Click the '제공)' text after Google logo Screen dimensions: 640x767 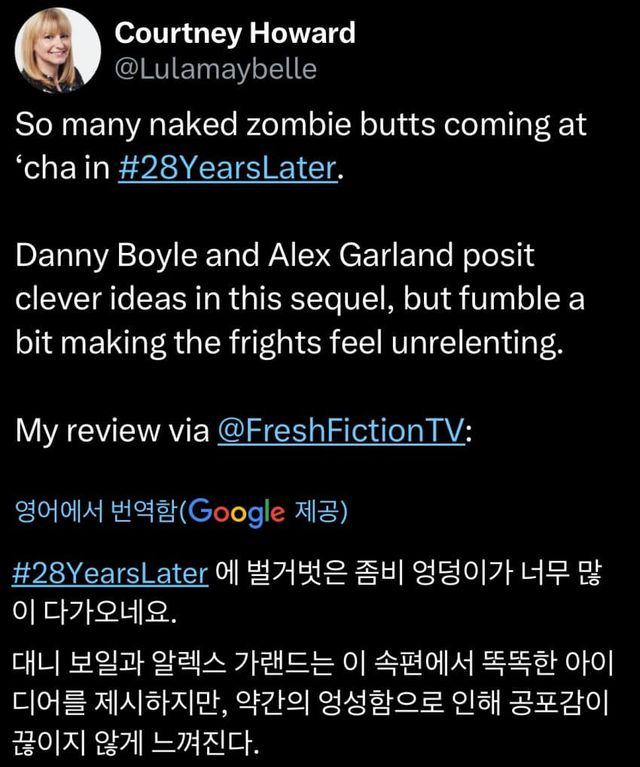tap(320, 512)
